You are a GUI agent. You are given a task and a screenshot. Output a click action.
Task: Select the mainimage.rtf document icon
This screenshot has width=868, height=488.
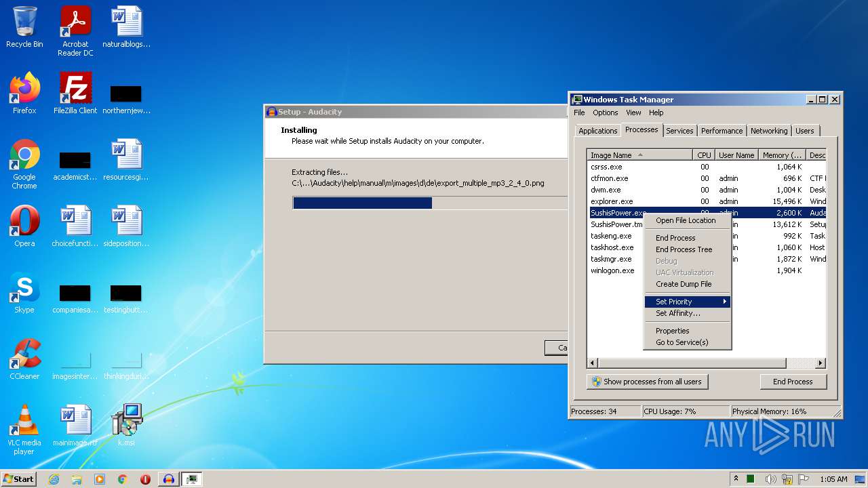tap(75, 426)
